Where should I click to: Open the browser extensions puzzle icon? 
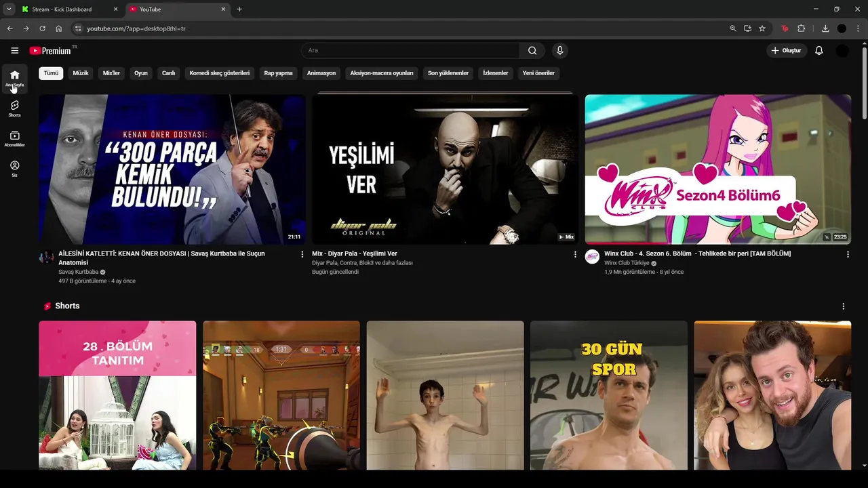coord(801,28)
